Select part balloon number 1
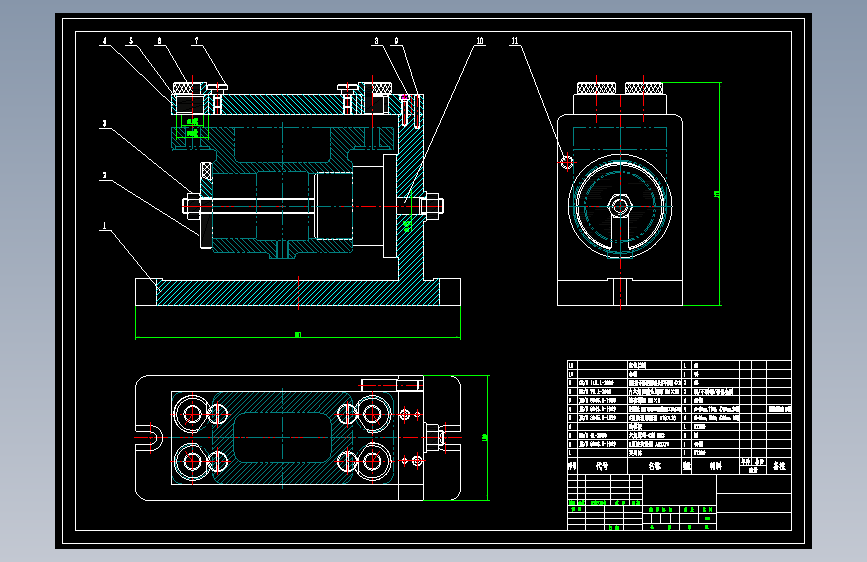Viewport: 867px width, 562px height. coord(104,225)
